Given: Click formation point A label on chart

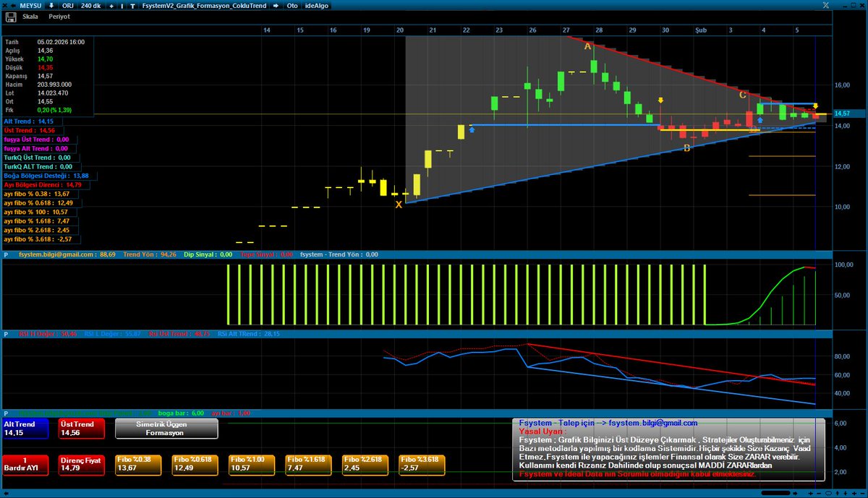Looking at the screenshot, I should coord(588,46).
